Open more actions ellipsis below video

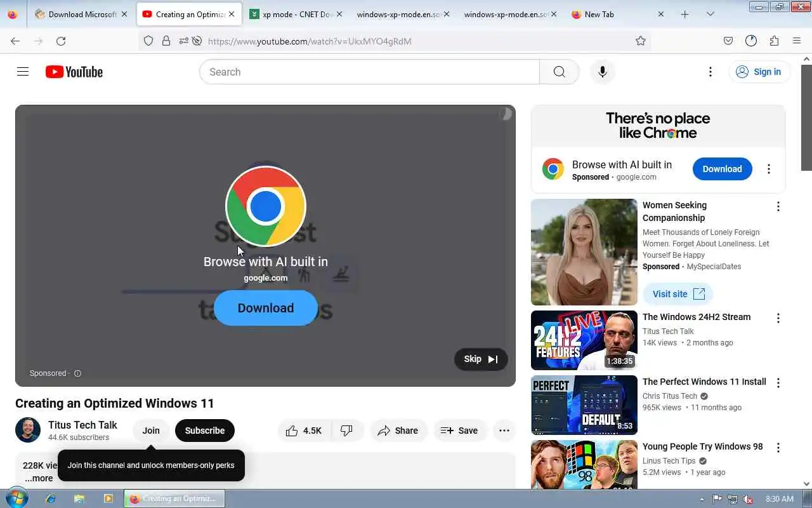coord(504,431)
